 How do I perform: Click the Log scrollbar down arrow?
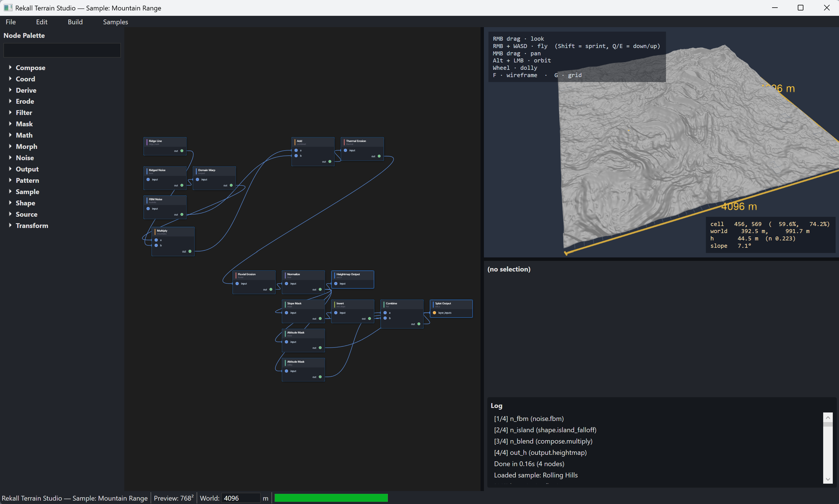[x=828, y=479]
